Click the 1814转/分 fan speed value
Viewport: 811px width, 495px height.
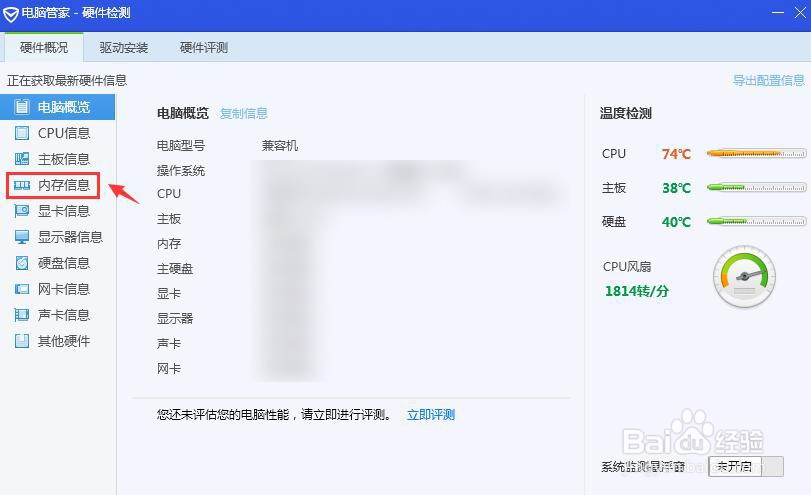coord(637,291)
